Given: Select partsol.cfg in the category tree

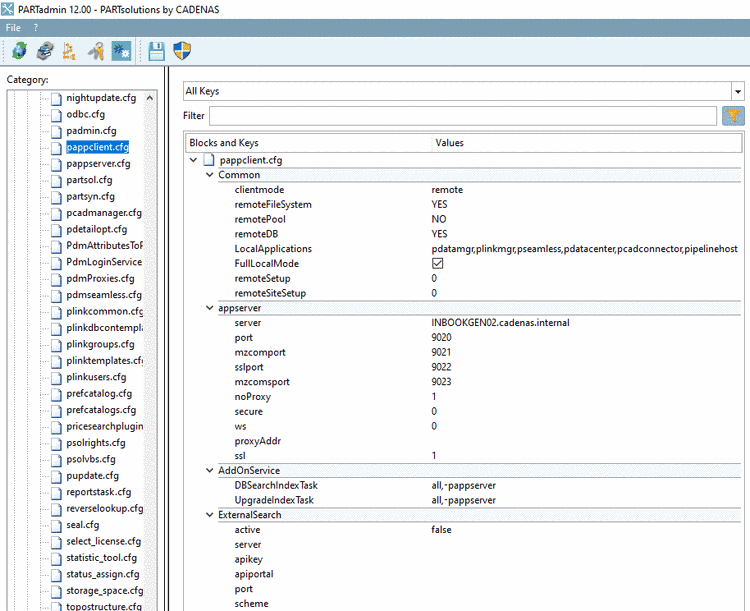Looking at the screenshot, I should [89, 180].
